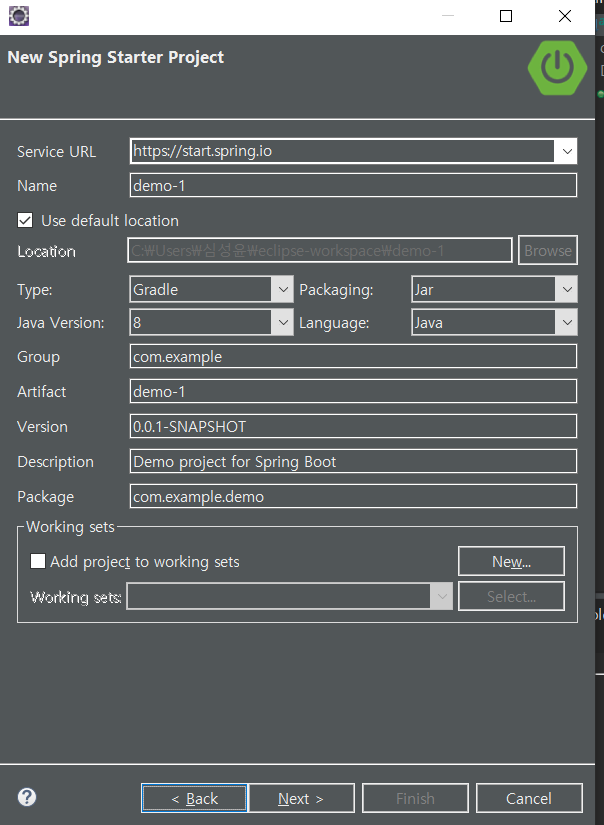Click into the Package field

coord(353,496)
